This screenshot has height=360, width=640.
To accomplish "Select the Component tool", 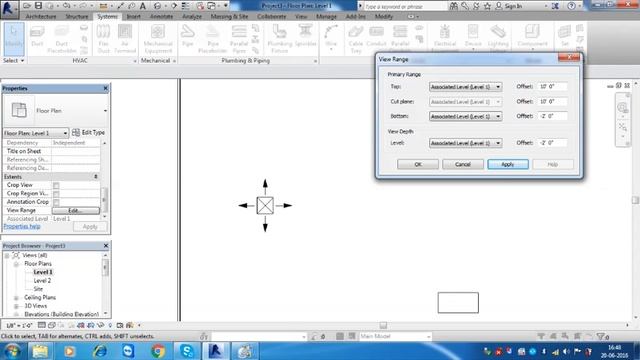I will coord(532,37).
